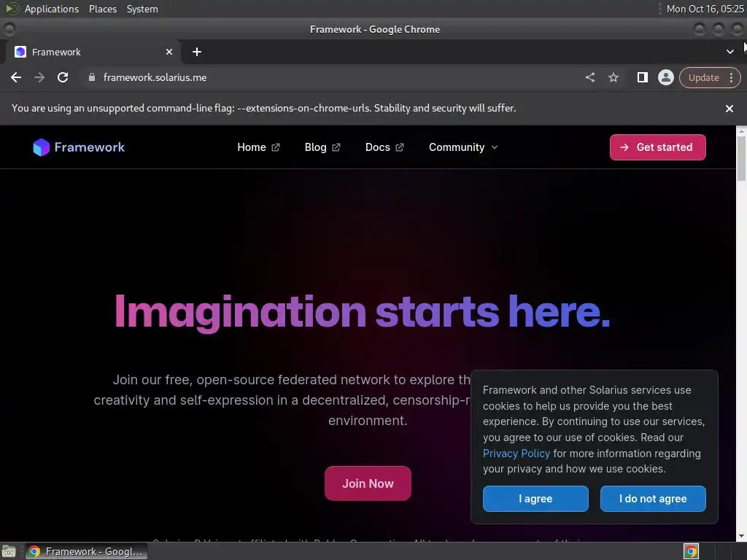Click the Chrome Update button
The image size is (747, 560).
click(704, 77)
